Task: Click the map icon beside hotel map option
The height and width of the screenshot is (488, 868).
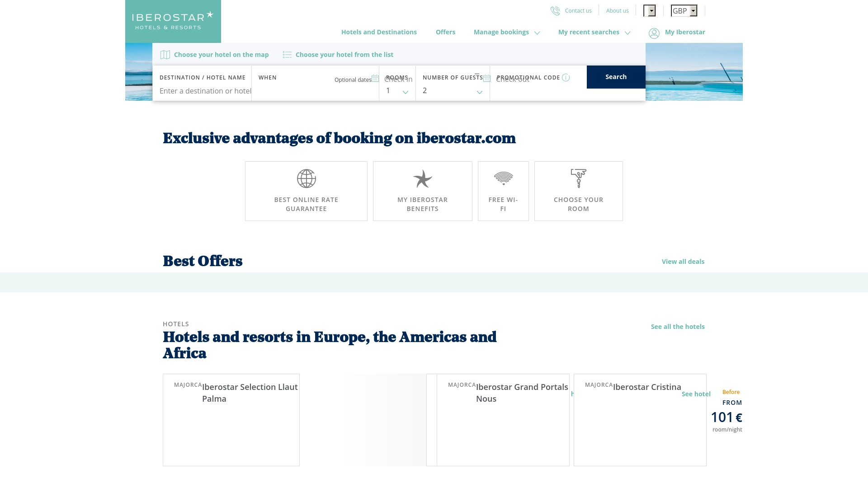Action: (x=165, y=55)
